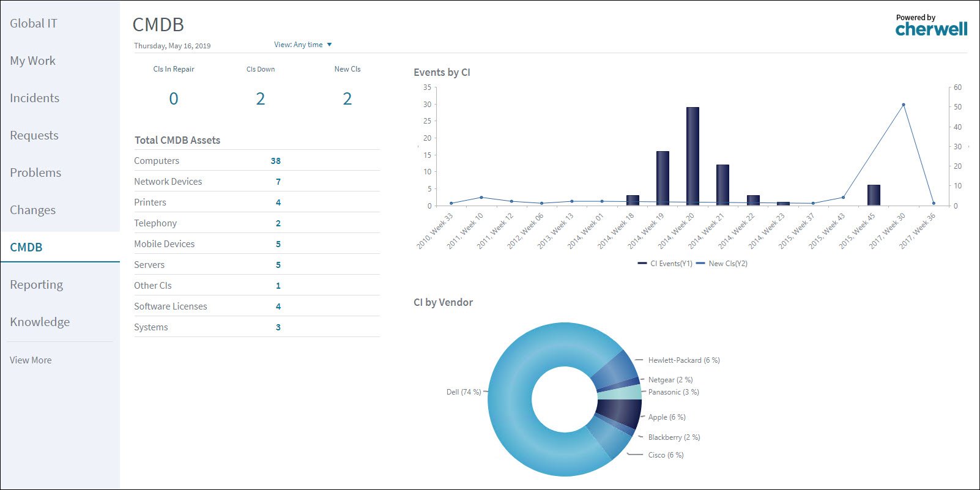Select the Panasonic slice in vendor chart
Viewport: 980px width, 490px height.
[619, 392]
